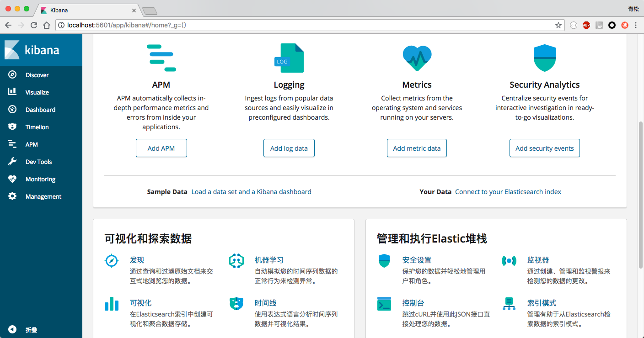
Task: Close the Kibana browser tab
Action: [134, 10]
